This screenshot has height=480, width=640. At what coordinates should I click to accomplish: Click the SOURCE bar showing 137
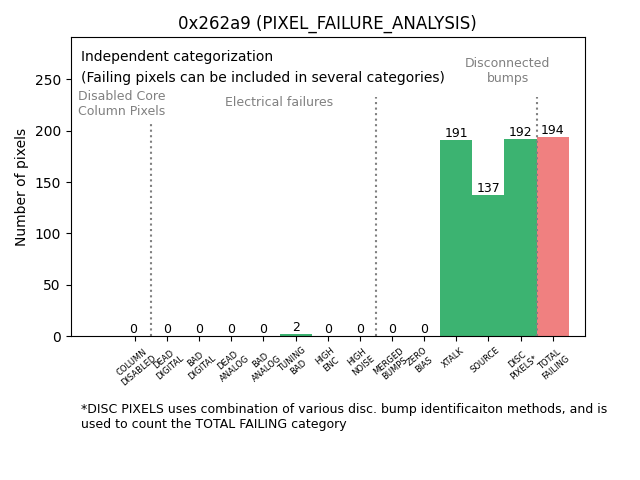488,266
